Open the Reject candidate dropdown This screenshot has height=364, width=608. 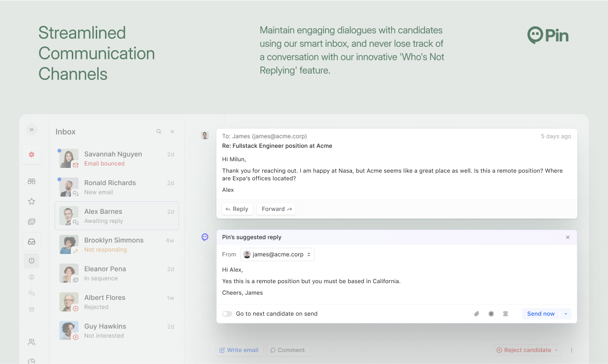coord(528,350)
